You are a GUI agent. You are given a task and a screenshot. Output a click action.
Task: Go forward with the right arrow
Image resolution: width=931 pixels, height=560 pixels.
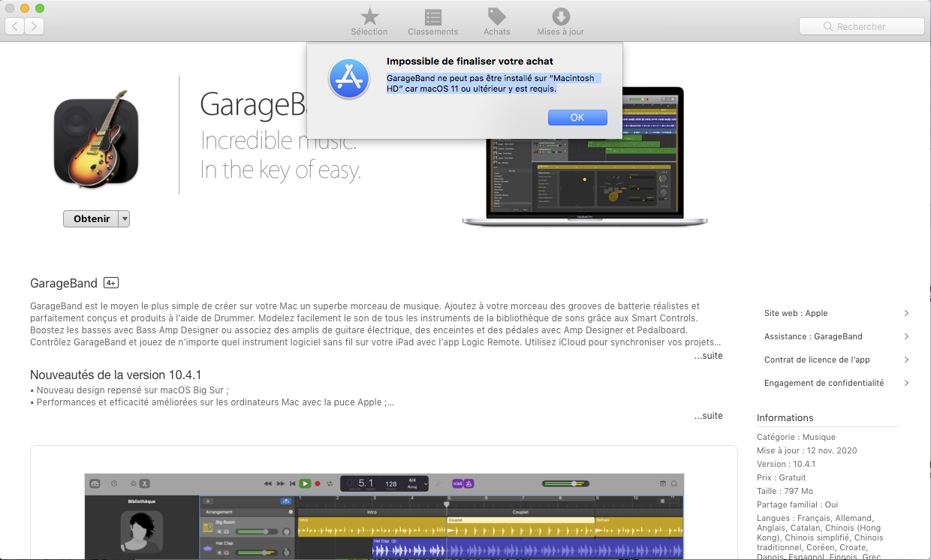tap(34, 26)
